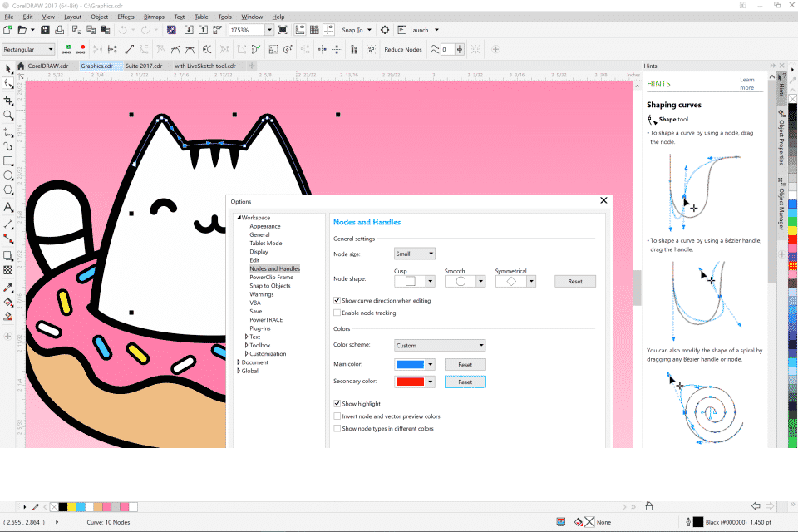Select the Color Eyedropper tool
Viewport: 798px width, 532px height.
[x=8, y=288]
